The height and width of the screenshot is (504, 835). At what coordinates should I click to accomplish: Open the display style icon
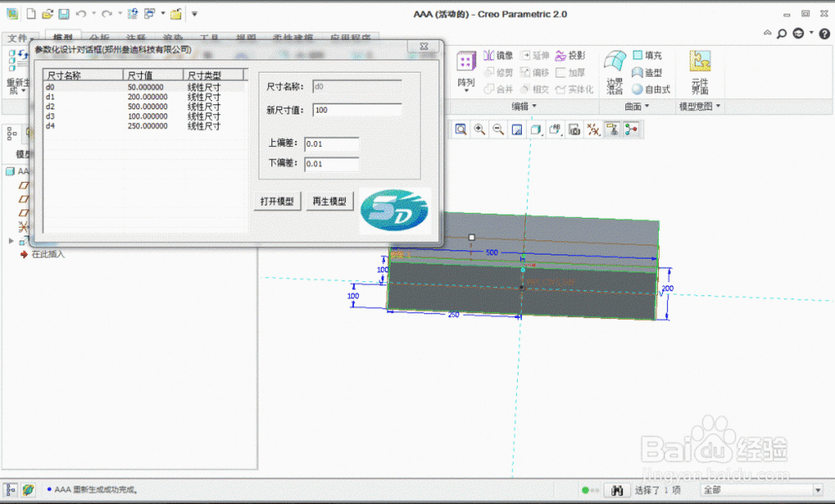tap(536, 129)
